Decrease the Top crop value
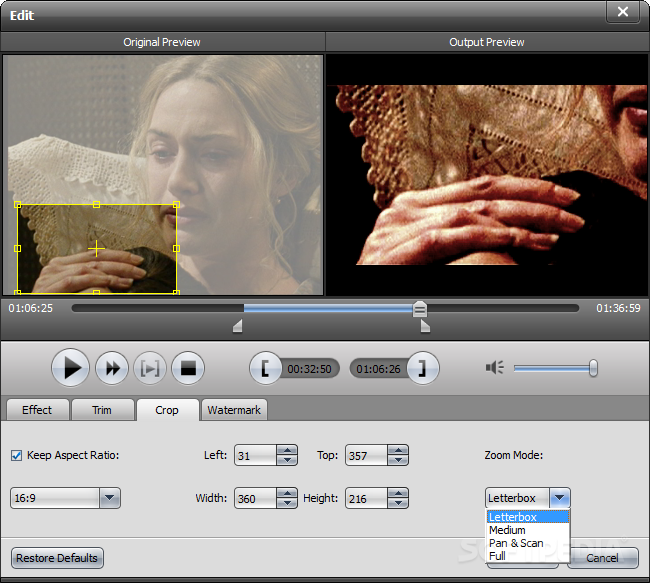Image resolution: width=650 pixels, height=583 pixels. [398, 460]
